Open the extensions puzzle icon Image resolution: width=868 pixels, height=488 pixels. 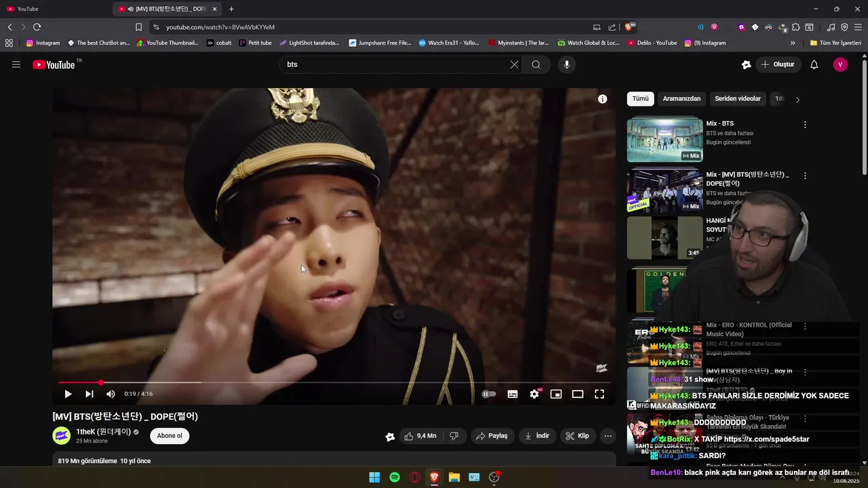[796, 27]
